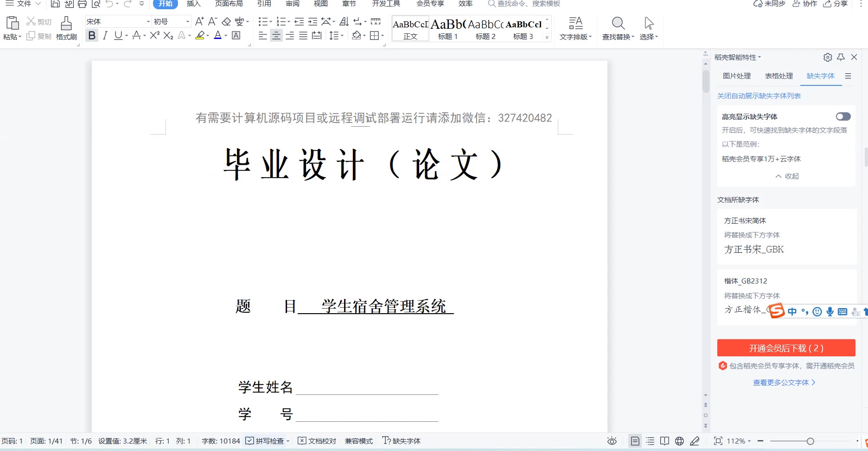Screen dimensions: 868x451
Task: Click the zoom slider handle in status bar
Action: pos(810,441)
